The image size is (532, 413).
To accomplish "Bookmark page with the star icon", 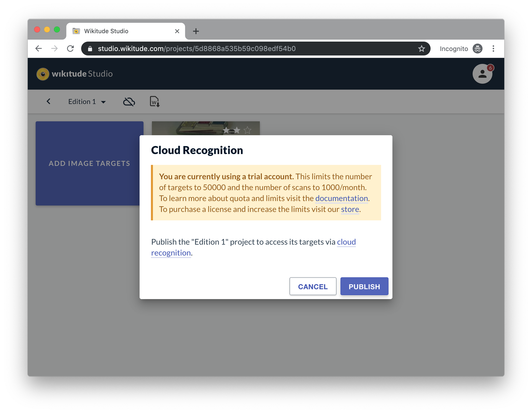I will pyautogui.click(x=421, y=49).
